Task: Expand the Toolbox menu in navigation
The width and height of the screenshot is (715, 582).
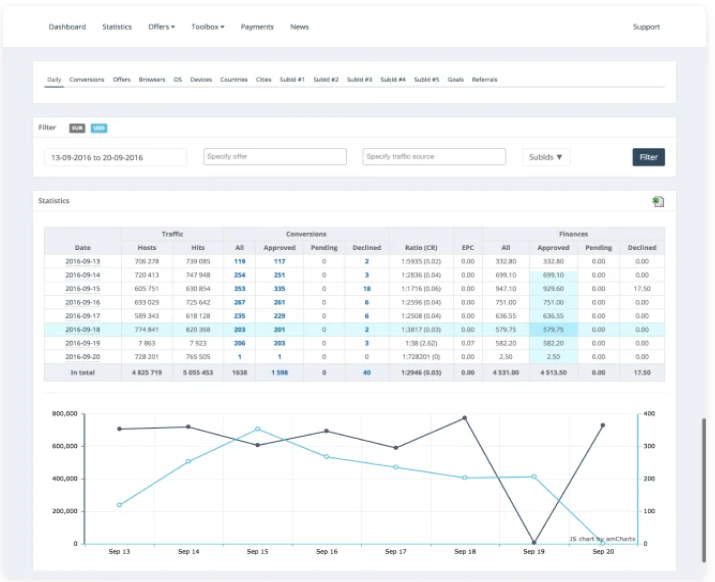Action: (208, 27)
